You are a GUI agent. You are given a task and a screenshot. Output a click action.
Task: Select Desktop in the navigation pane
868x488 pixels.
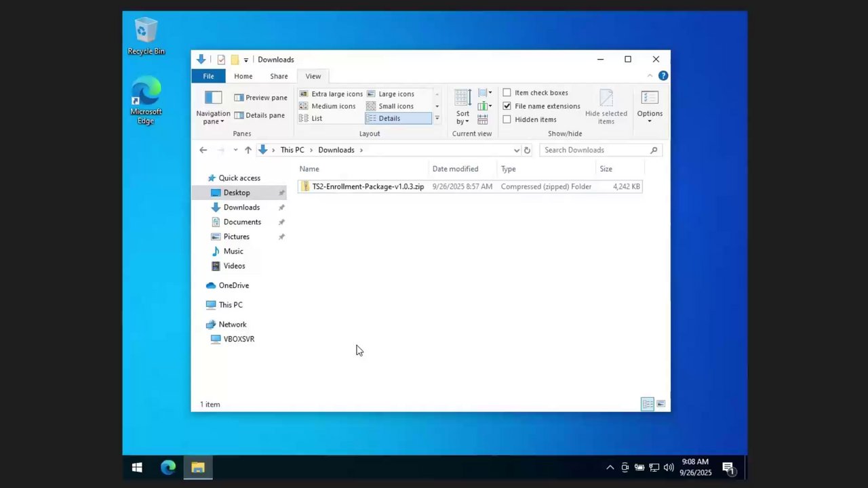click(x=237, y=192)
